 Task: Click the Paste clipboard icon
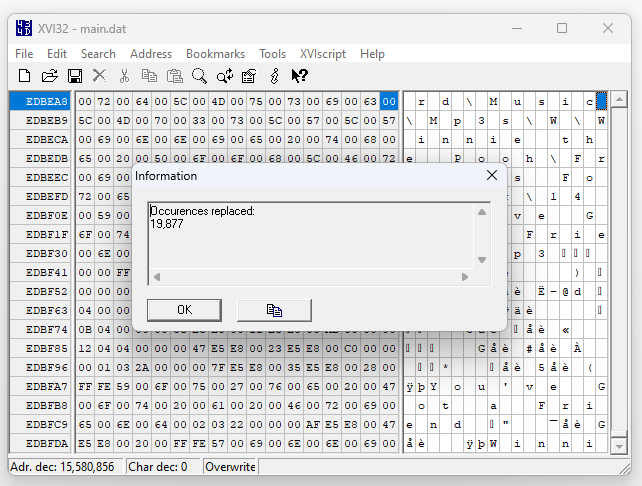(175, 76)
